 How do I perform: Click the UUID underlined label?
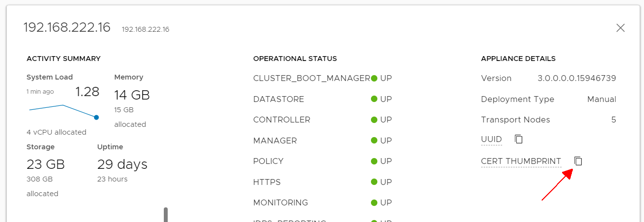(491, 140)
